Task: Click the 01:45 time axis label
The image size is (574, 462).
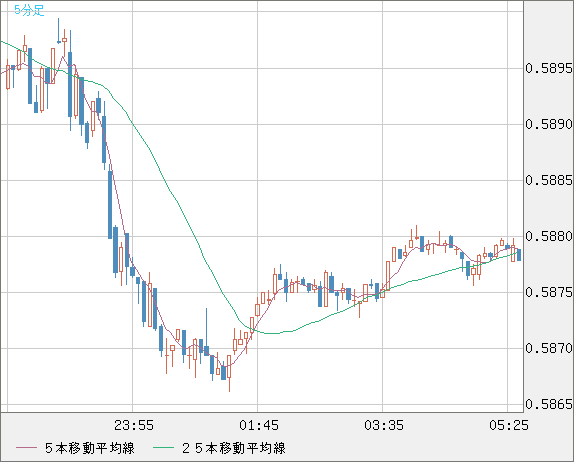Action: 259,425
